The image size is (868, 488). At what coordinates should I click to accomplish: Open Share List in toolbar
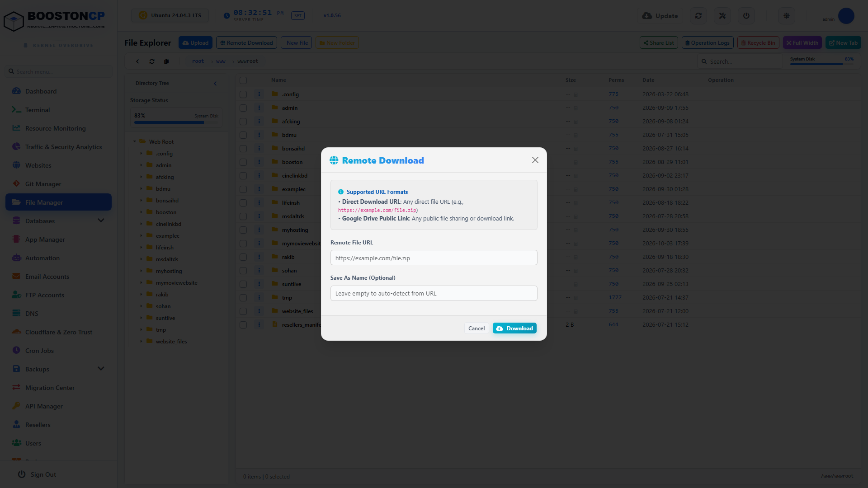tap(659, 42)
